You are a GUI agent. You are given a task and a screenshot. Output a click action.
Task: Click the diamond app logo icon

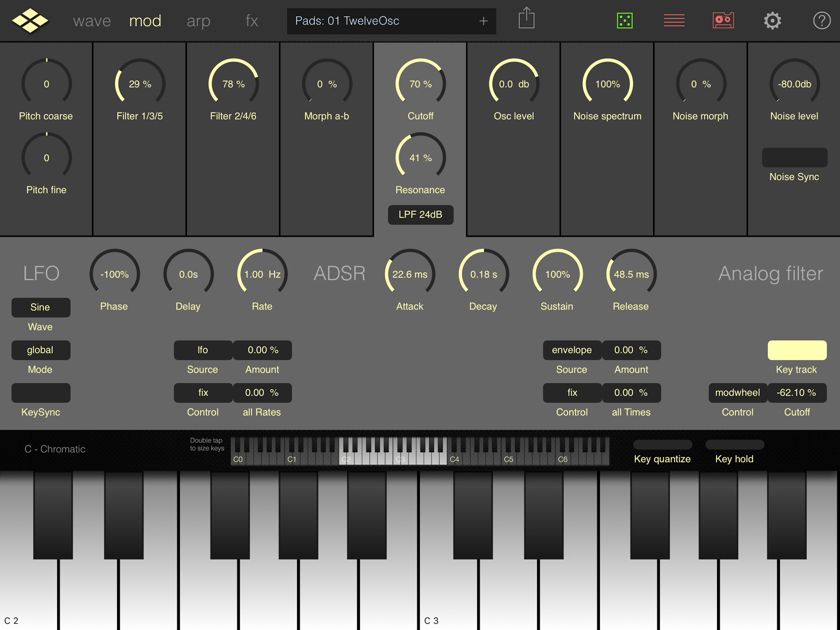(x=30, y=21)
